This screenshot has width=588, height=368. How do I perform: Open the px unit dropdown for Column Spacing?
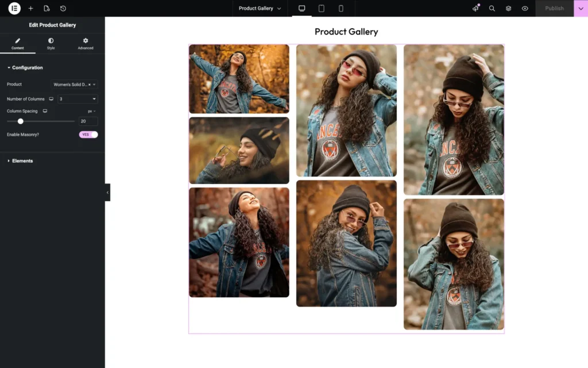(91, 110)
